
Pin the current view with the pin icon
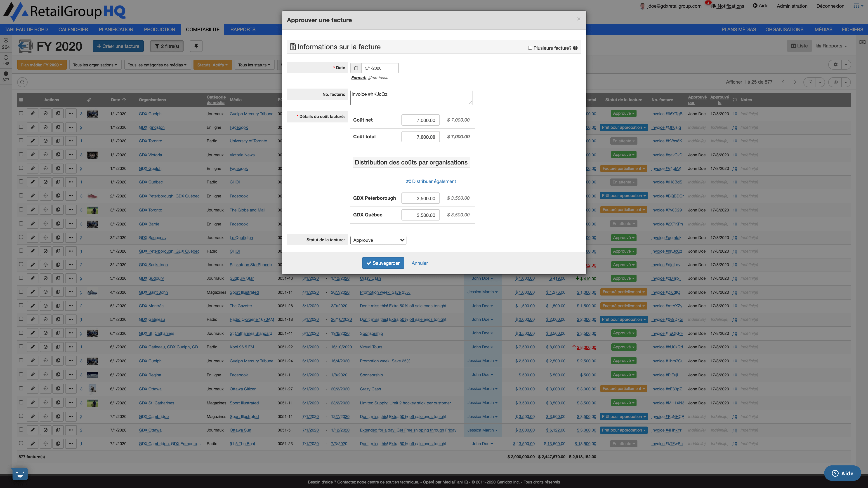(x=196, y=46)
